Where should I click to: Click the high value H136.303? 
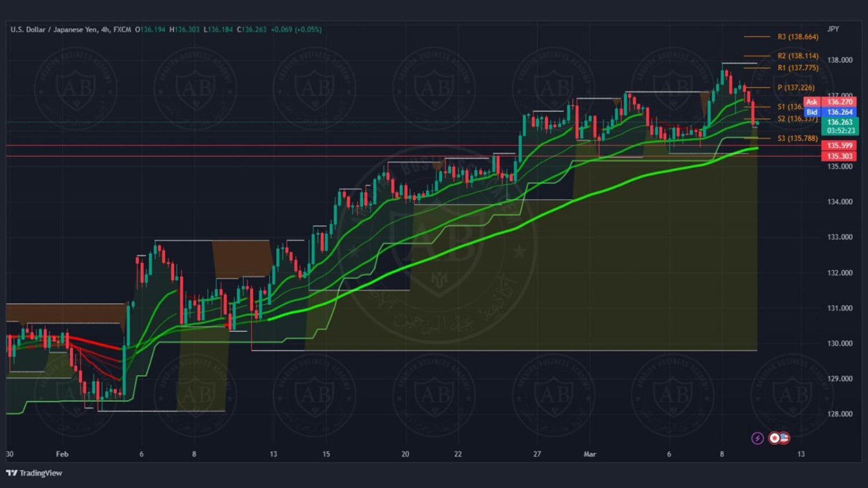pyautogui.click(x=184, y=29)
